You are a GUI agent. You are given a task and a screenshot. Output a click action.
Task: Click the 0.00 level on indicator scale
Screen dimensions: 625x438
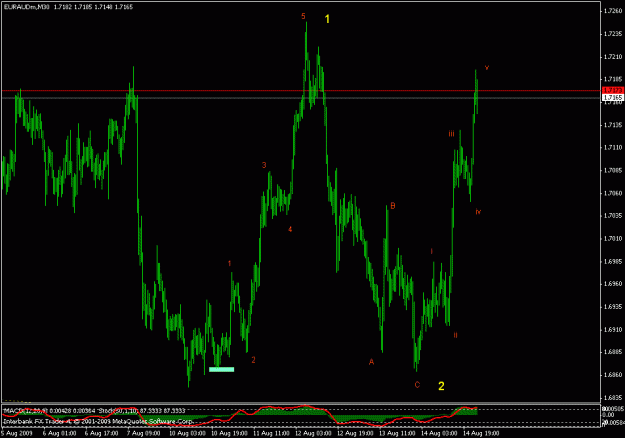click(609, 415)
